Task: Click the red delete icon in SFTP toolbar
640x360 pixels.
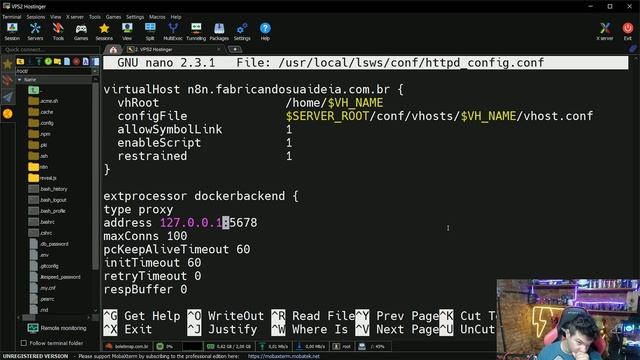Action: pyautogui.click(x=76, y=62)
